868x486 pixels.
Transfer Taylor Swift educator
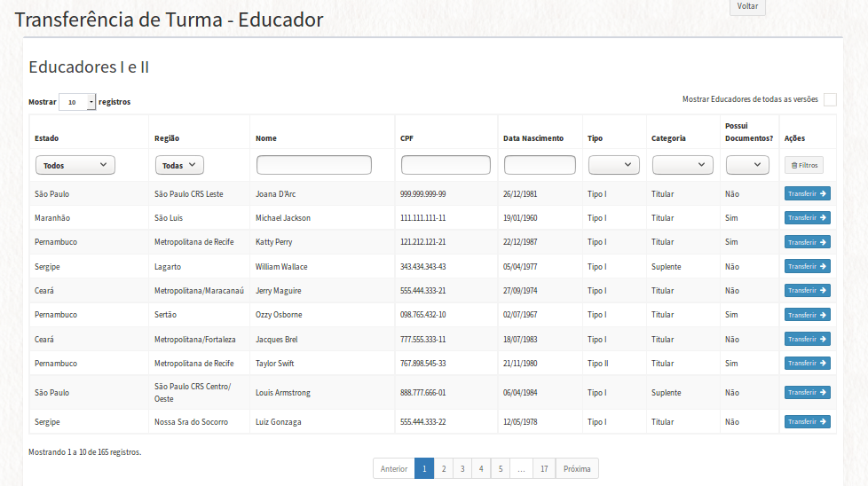pyautogui.click(x=807, y=364)
